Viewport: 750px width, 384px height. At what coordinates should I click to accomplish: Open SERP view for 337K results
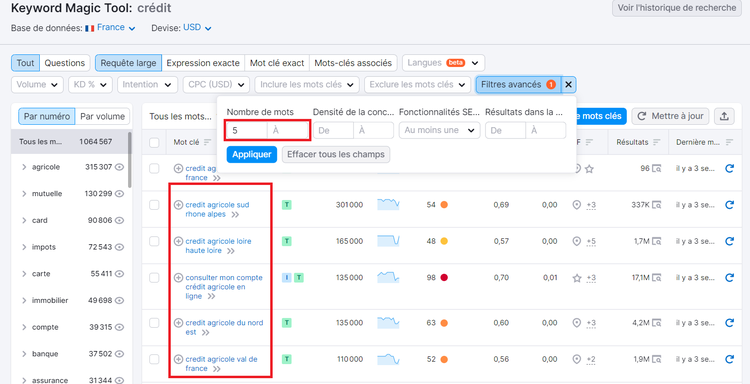pos(657,205)
